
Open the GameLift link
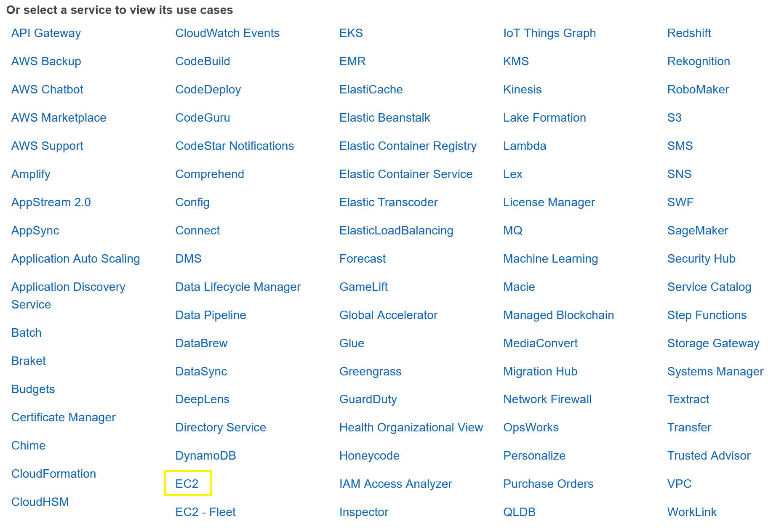click(x=364, y=287)
